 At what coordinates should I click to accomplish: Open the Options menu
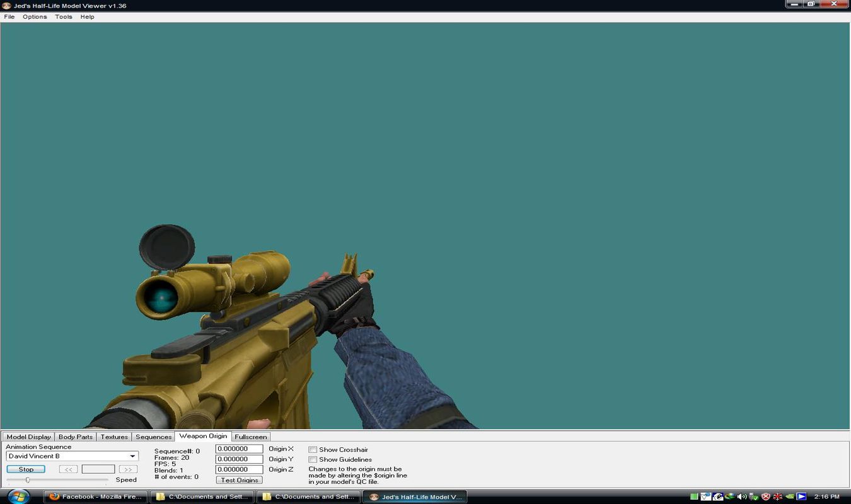(x=35, y=17)
